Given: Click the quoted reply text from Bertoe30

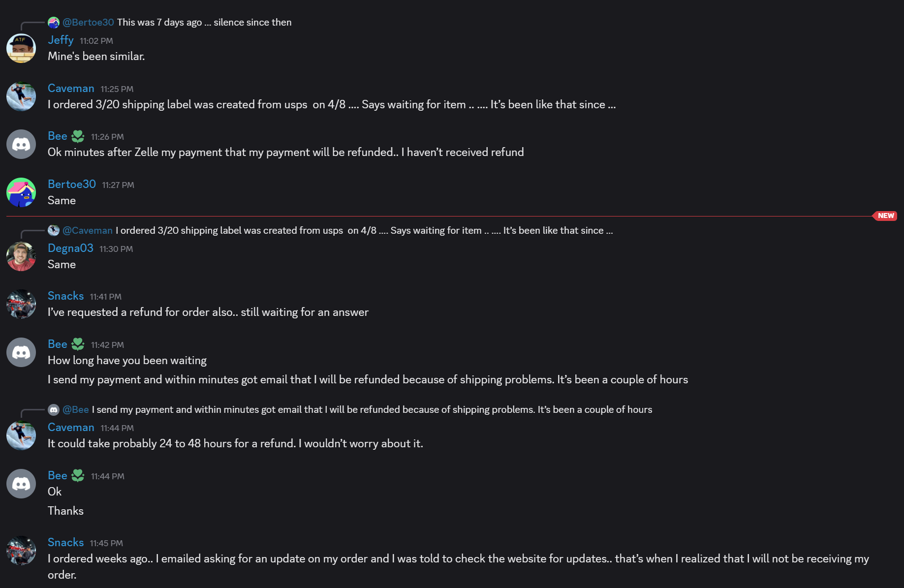Looking at the screenshot, I should (205, 22).
